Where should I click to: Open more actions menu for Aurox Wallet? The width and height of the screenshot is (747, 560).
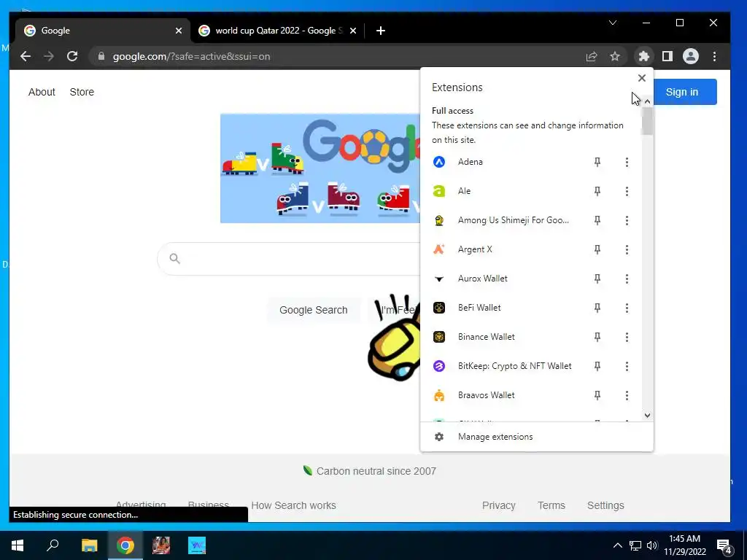(x=627, y=279)
